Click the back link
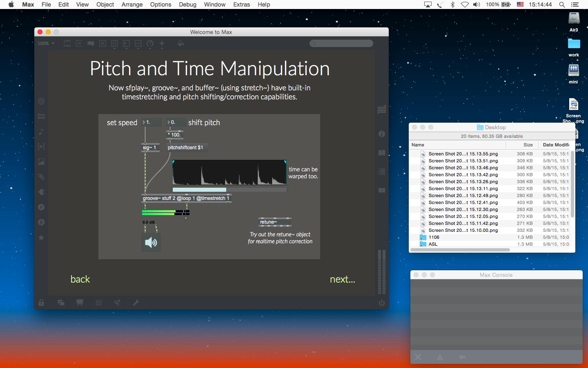This screenshot has height=368, width=588. pyautogui.click(x=80, y=279)
